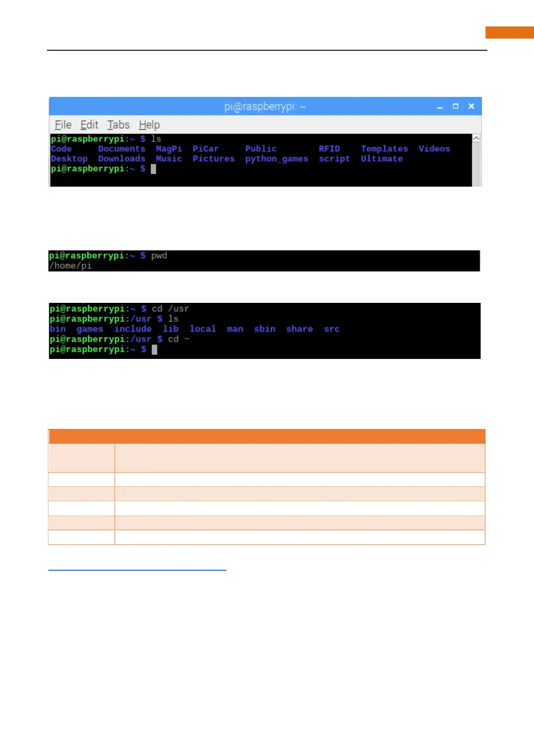Click the 'Downloads' directory name

[x=122, y=159]
